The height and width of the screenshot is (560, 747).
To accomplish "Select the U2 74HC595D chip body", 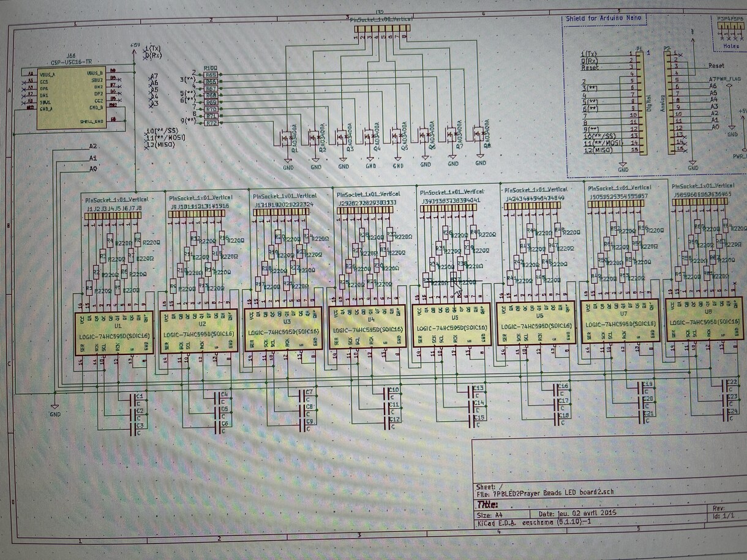I will tap(198, 331).
